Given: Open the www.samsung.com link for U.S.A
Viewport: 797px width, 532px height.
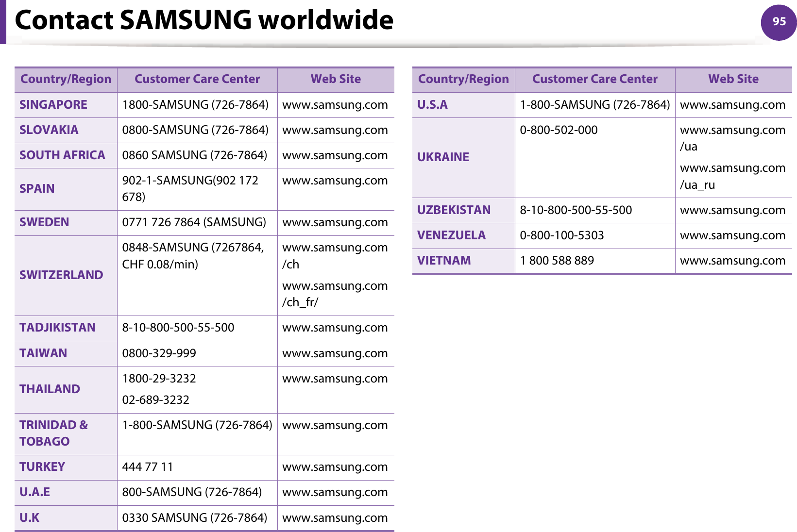Looking at the screenshot, I should (x=733, y=105).
